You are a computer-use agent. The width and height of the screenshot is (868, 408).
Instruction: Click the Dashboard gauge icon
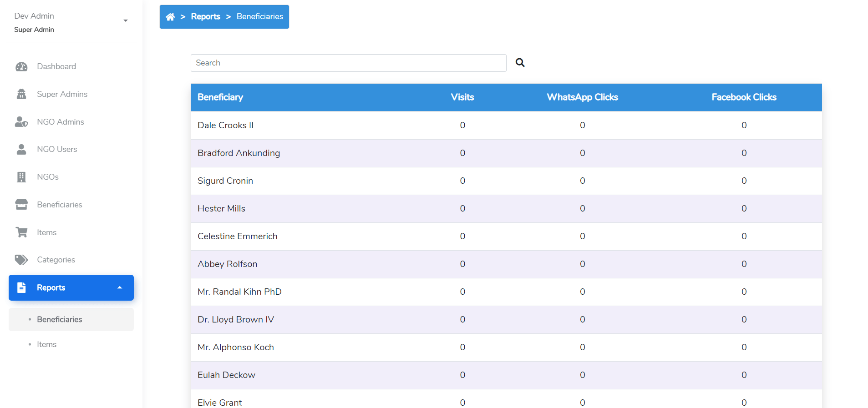[21, 67]
